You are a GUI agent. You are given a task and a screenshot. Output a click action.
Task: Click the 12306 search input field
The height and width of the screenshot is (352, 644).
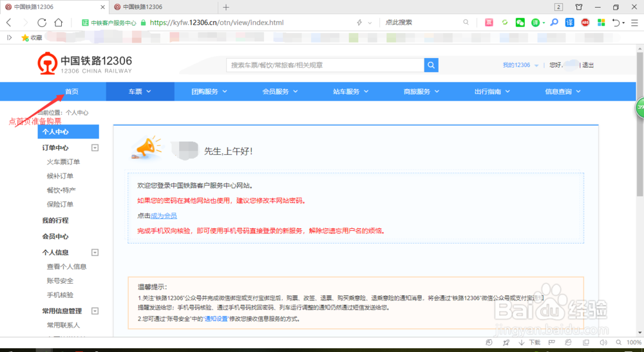[325, 65]
